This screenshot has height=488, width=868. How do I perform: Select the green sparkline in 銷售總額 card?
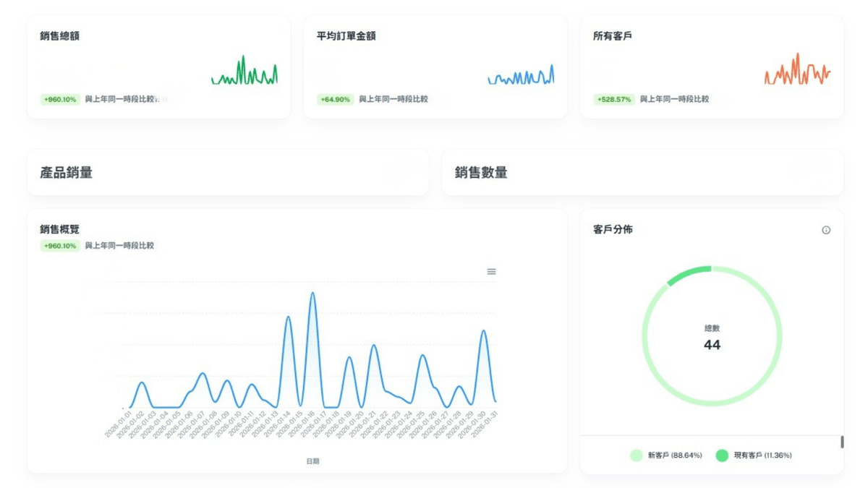(244, 72)
